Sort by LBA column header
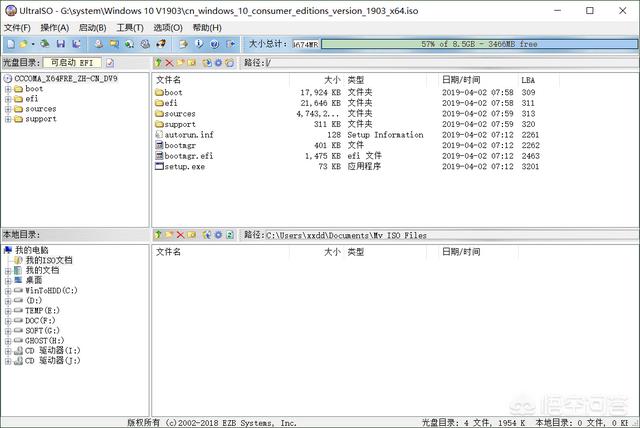Image resolution: width=640 pixels, height=428 pixels. (x=539, y=80)
